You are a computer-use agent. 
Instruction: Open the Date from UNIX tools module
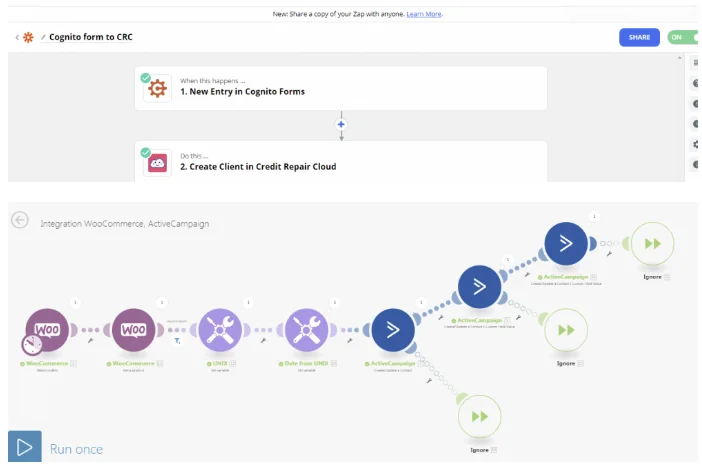click(306, 329)
